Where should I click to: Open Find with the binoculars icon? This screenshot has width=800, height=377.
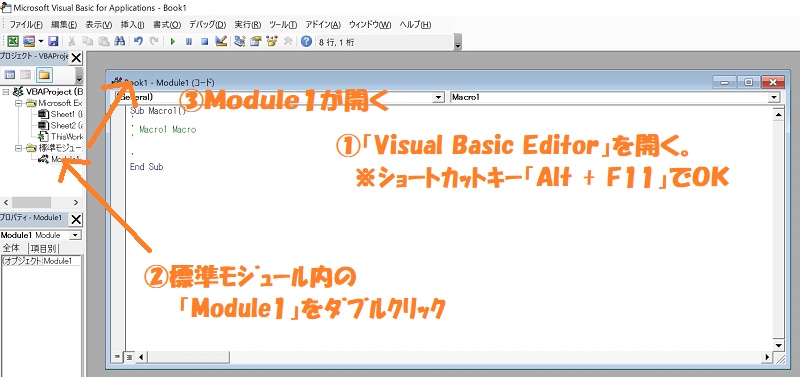click(119, 41)
